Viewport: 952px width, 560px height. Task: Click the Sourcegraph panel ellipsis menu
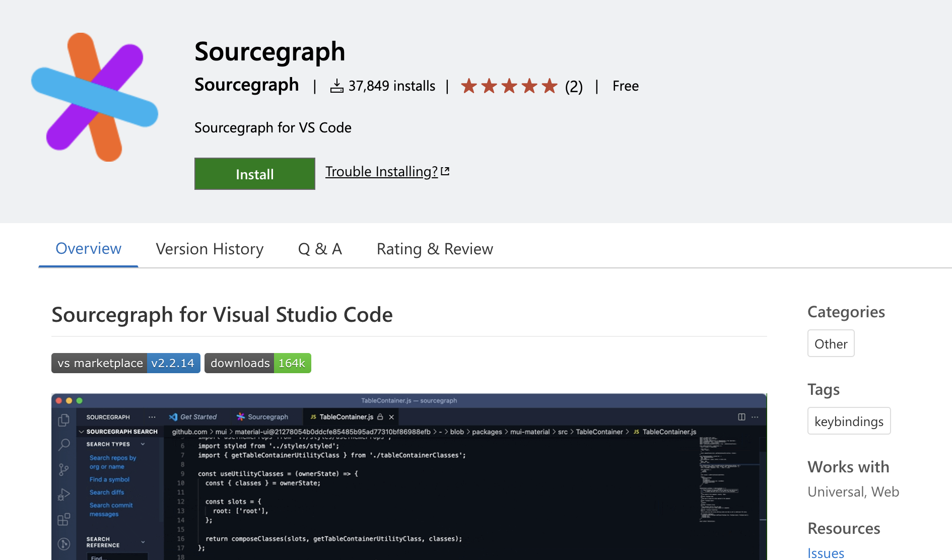(x=152, y=417)
